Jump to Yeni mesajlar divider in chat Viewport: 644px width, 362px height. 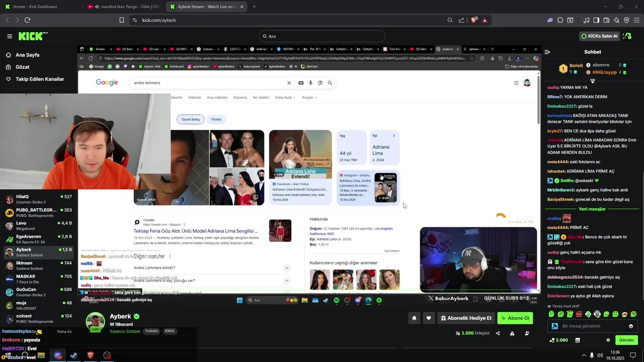pos(592,209)
